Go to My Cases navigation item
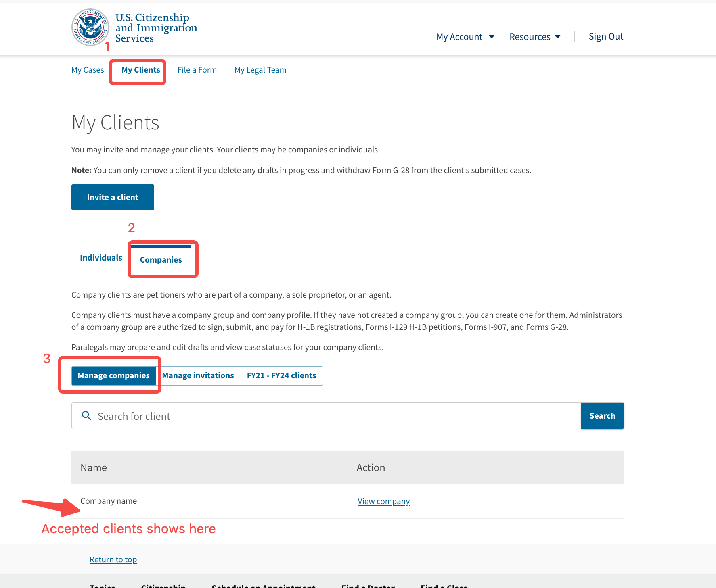 point(88,70)
